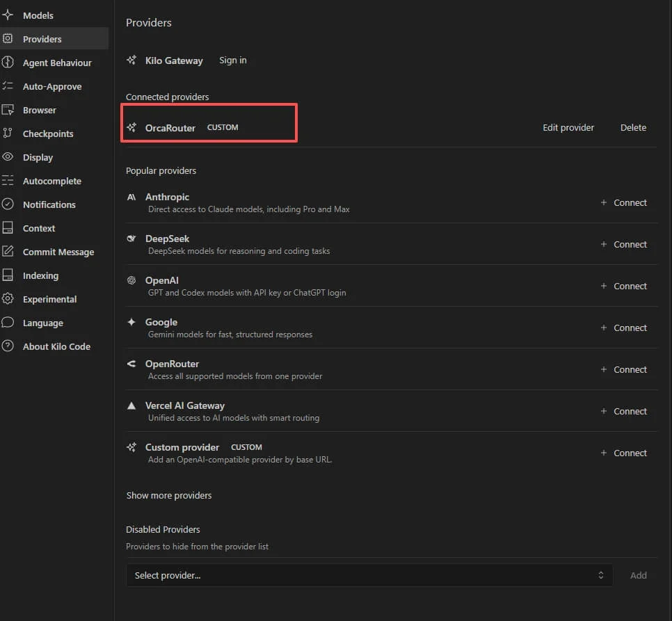Connect the OpenRouter provider
Image resolution: width=672 pixels, height=621 pixels.
click(x=624, y=369)
